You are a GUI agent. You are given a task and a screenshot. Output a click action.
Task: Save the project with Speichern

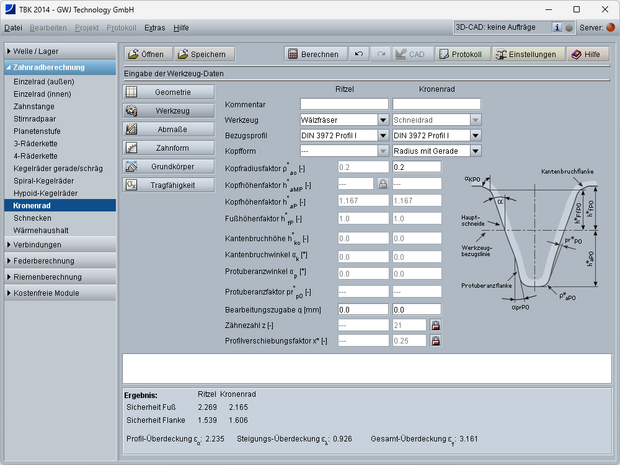[204, 54]
